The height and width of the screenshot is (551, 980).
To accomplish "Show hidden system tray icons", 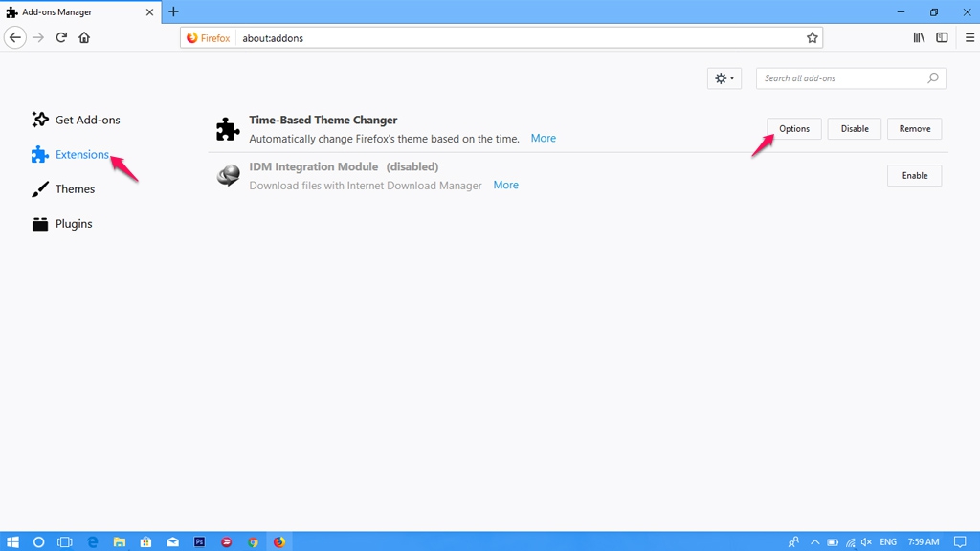I will (815, 541).
